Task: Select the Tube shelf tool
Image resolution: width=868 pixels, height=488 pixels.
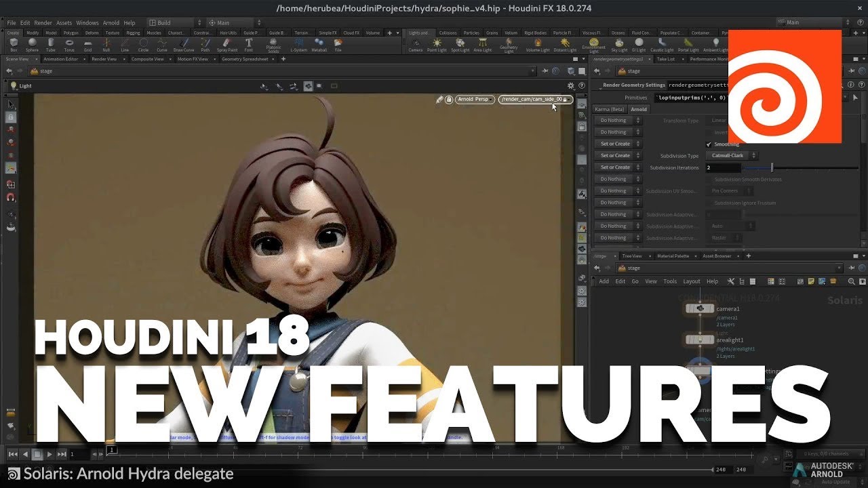Action: point(51,45)
